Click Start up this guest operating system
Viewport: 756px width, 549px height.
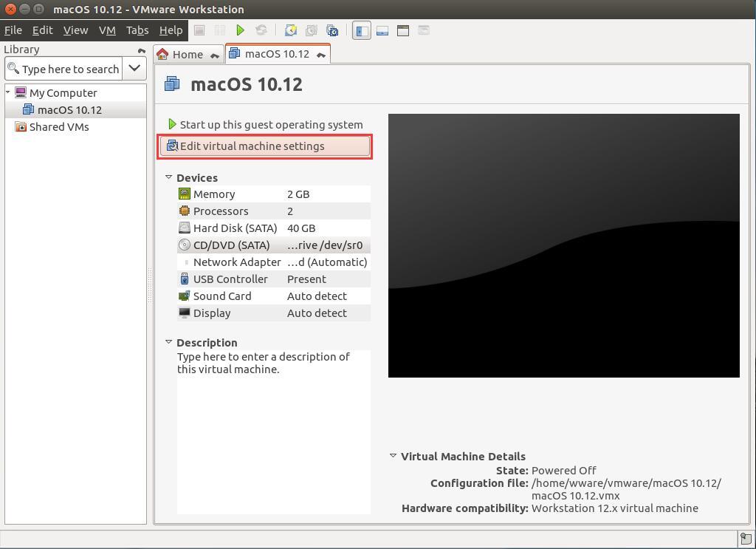coord(265,124)
